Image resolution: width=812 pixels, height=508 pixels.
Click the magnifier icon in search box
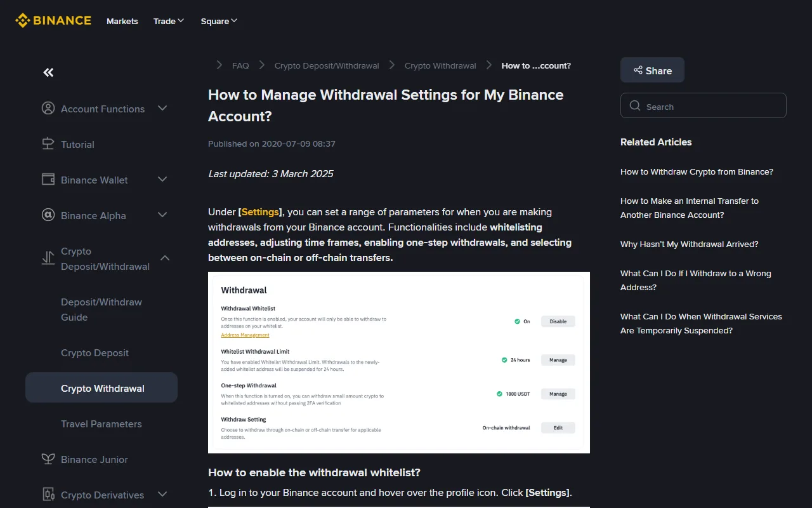[635, 106]
